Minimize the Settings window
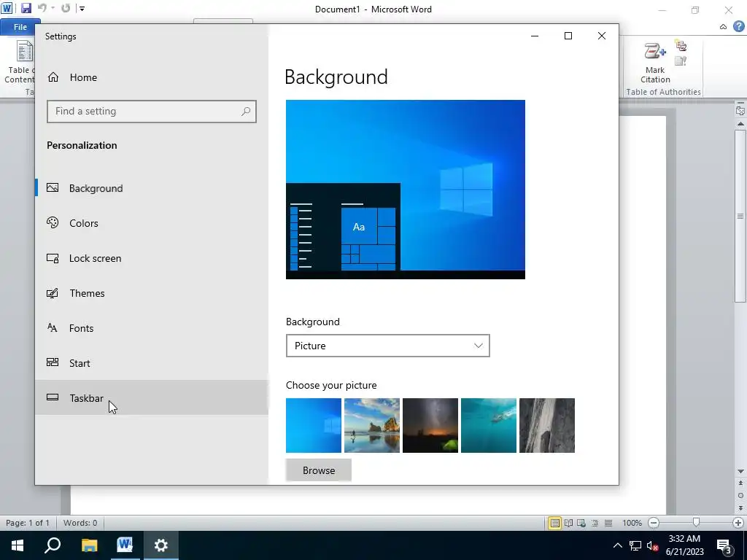Screen dimensions: 747x560 click(x=535, y=36)
